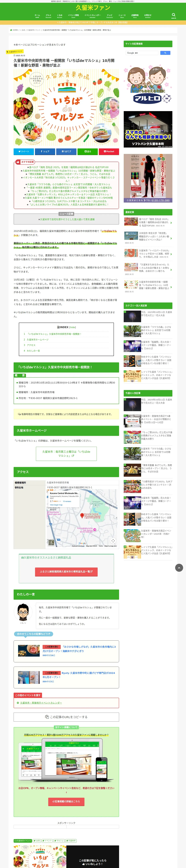The width and height of the screenshot is (186, 868).
Task: Open the お問合せ menu item
Action: pyautogui.click(x=147, y=16)
